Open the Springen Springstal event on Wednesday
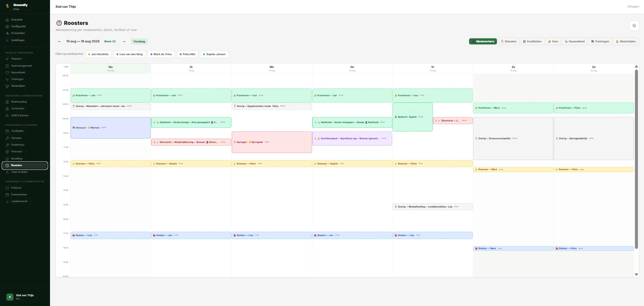Screen dimensions: 644x306 point(272,142)
